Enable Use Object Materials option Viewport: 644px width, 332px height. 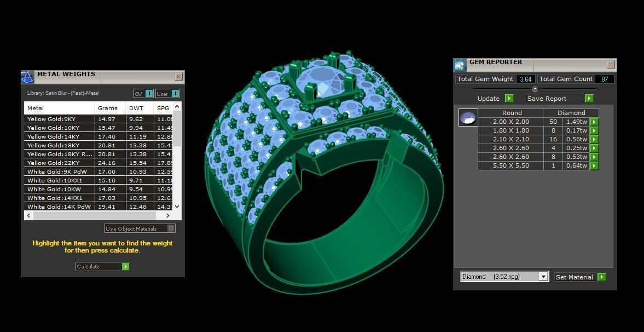140,228
